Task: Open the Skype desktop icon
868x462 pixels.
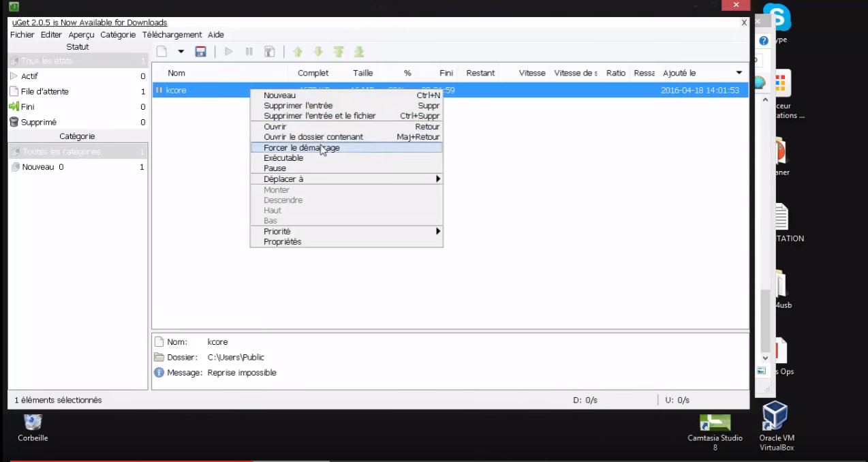Action: coord(776,22)
